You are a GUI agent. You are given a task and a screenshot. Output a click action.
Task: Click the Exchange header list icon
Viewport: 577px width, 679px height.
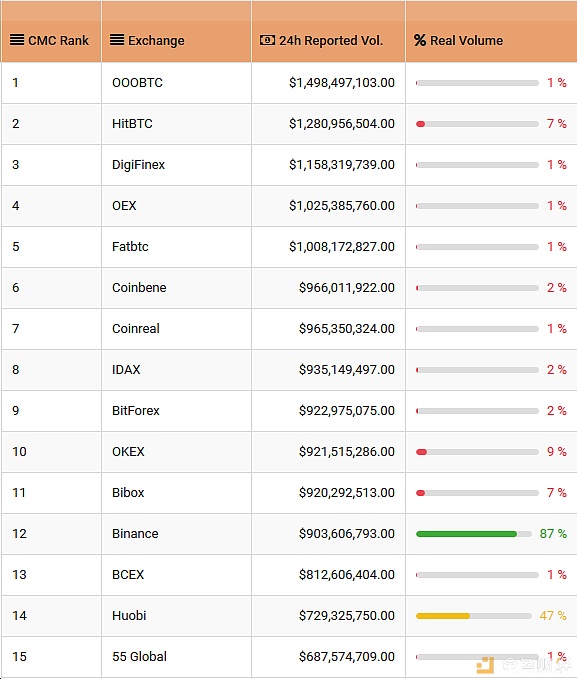[x=117, y=40]
